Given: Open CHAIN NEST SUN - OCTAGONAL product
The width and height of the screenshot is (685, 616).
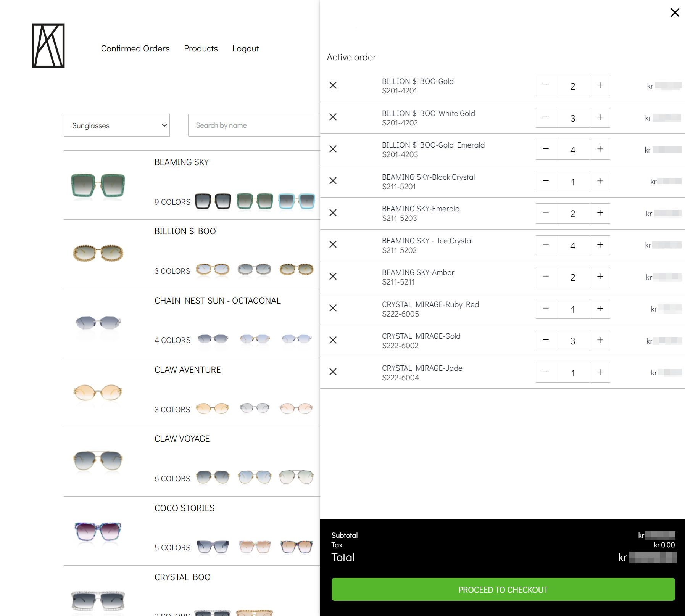Looking at the screenshot, I should pos(218,301).
